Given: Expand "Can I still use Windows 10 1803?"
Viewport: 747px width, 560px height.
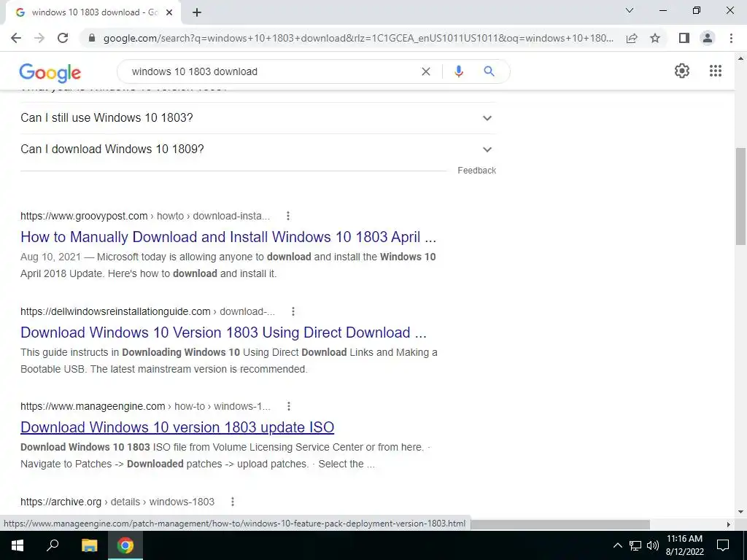Looking at the screenshot, I should (258, 118).
